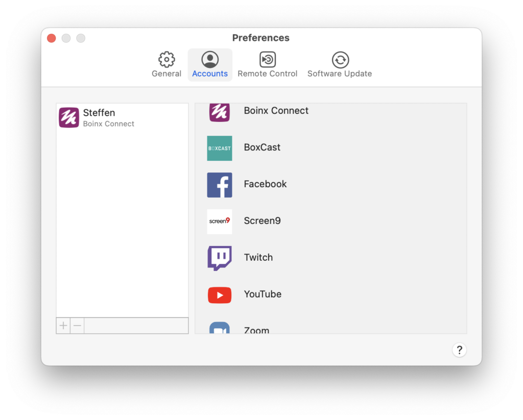
Task: Choose the BoxCast service label
Action: tap(262, 147)
